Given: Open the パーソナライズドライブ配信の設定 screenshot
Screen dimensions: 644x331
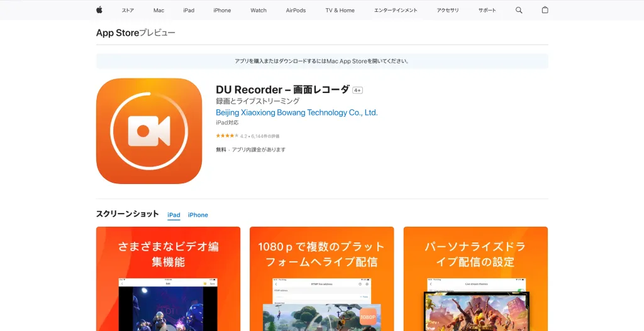Looking at the screenshot, I should point(475,279).
